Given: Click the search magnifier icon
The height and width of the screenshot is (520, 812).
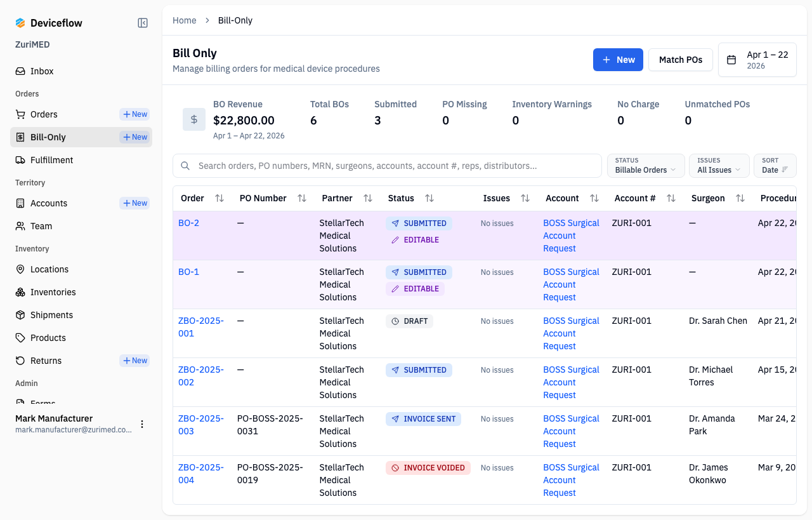Looking at the screenshot, I should pos(185,166).
